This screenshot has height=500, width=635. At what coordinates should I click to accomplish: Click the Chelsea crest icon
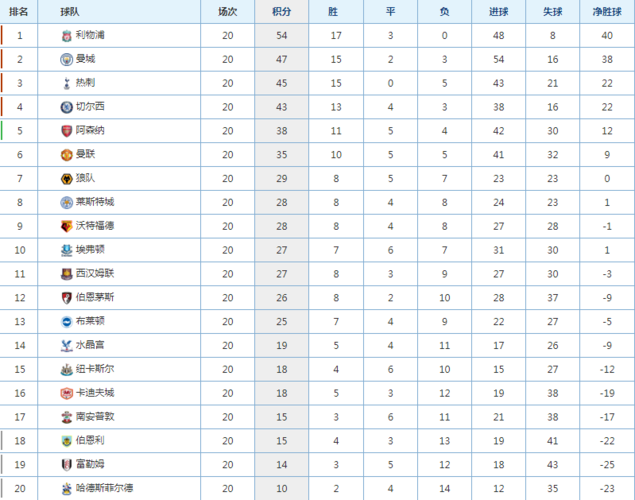(x=66, y=107)
